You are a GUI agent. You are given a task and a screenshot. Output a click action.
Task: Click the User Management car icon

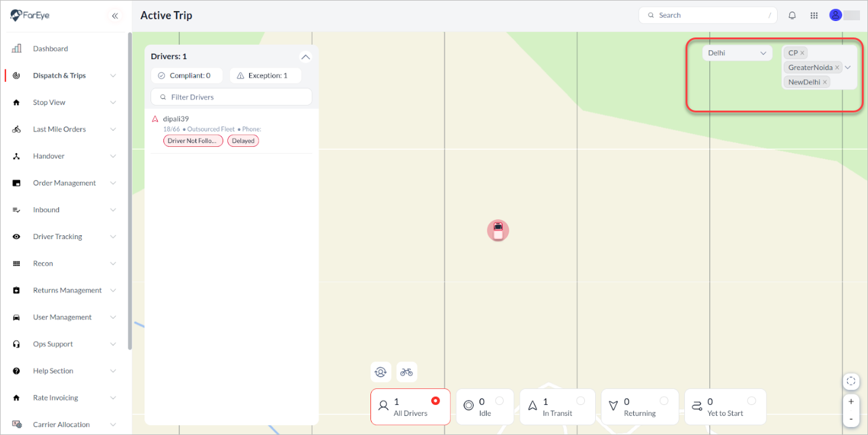click(17, 317)
